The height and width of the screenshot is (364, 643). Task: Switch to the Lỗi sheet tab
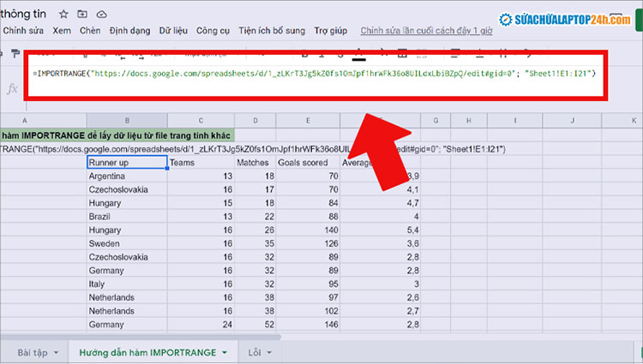pos(255,353)
